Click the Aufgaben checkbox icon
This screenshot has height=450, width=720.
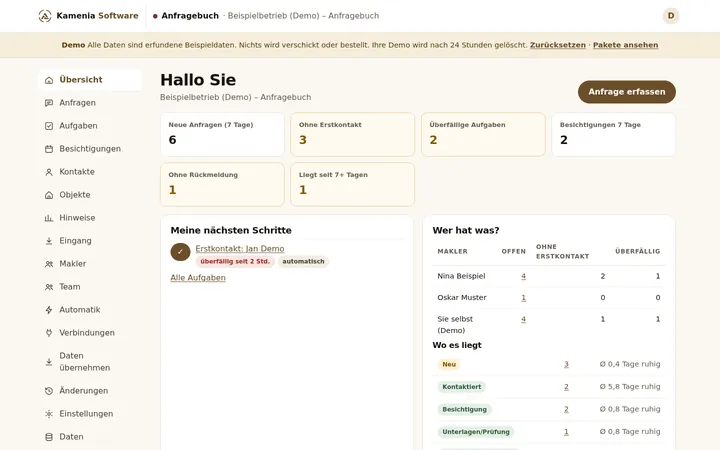click(49, 126)
